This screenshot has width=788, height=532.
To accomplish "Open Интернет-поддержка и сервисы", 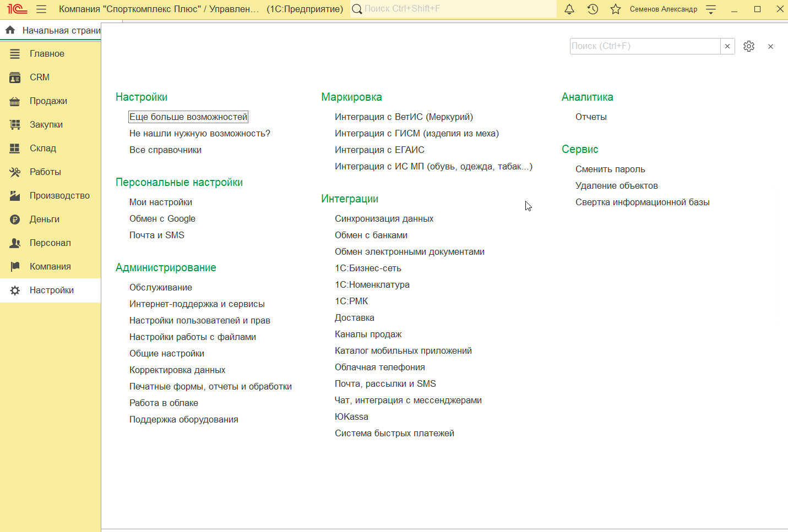I will click(x=197, y=304).
